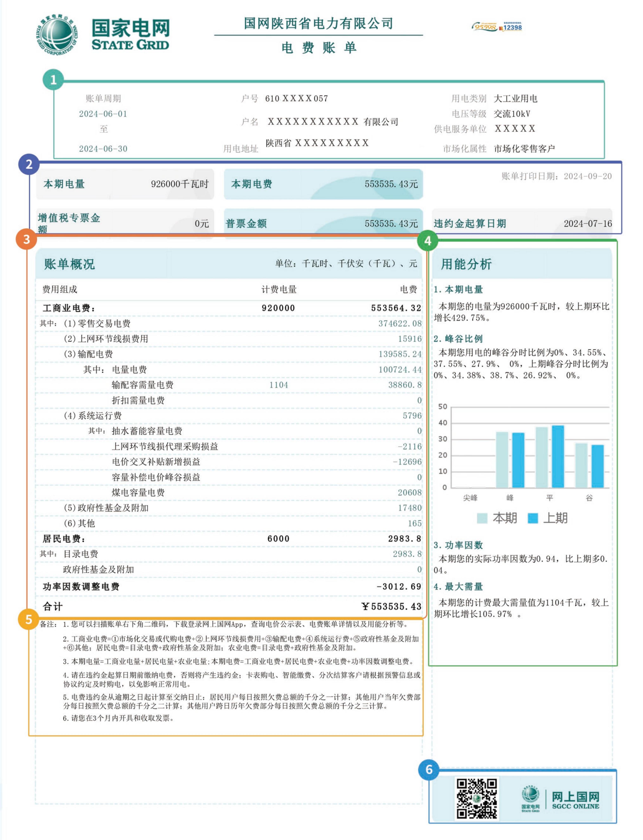
Task: Click the 合计 total ¥553535.43
Action: click(x=391, y=606)
